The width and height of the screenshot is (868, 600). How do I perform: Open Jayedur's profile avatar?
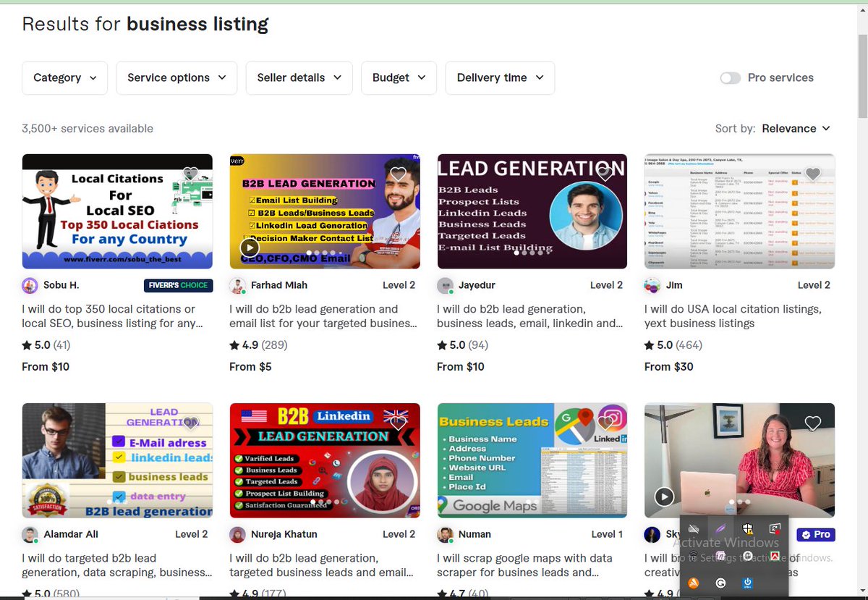coord(445,285)
